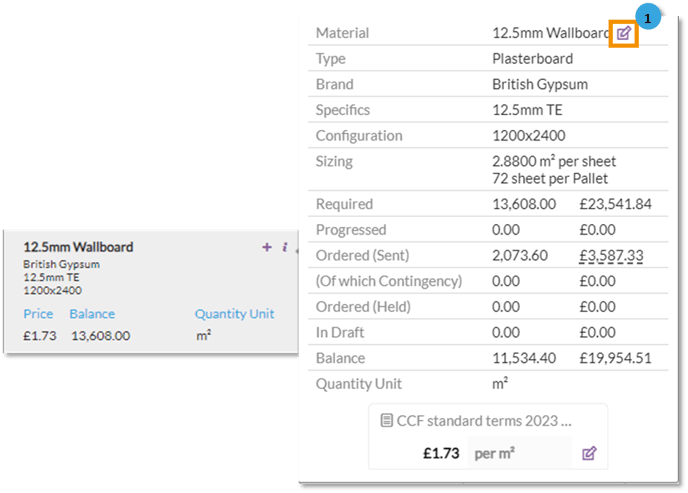Click the Balance column header on card
This screenshot has width=688, height=493.
click(92, 314)
